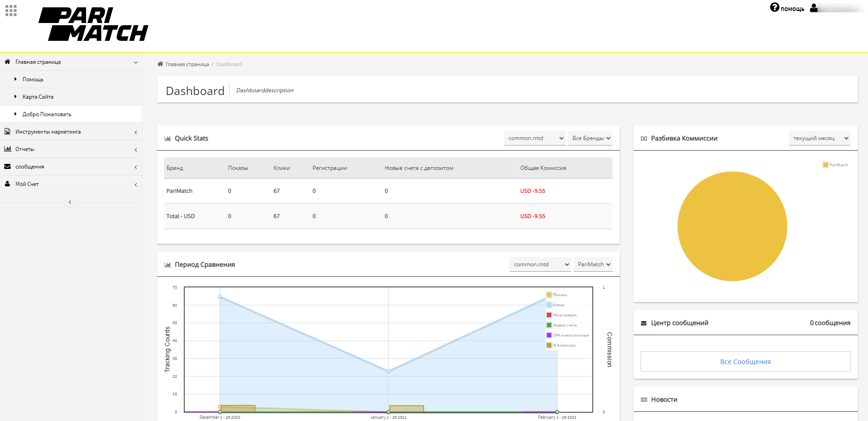
Task: Open the Все Бренды brand dropdown
Action: [x=590, y=138]
